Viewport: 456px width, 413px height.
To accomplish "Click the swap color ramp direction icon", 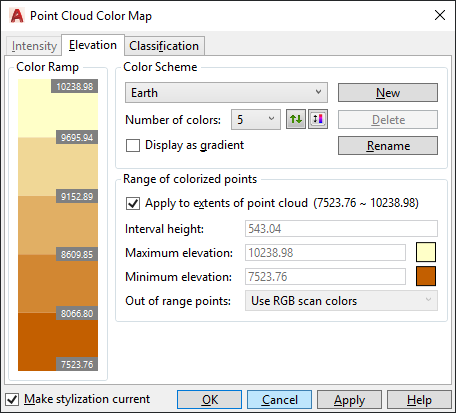I will [x=296, y=119].
